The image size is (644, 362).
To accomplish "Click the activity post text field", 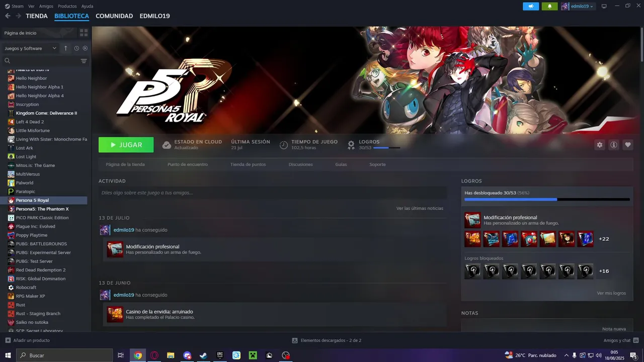I will [x=272, y=193].
